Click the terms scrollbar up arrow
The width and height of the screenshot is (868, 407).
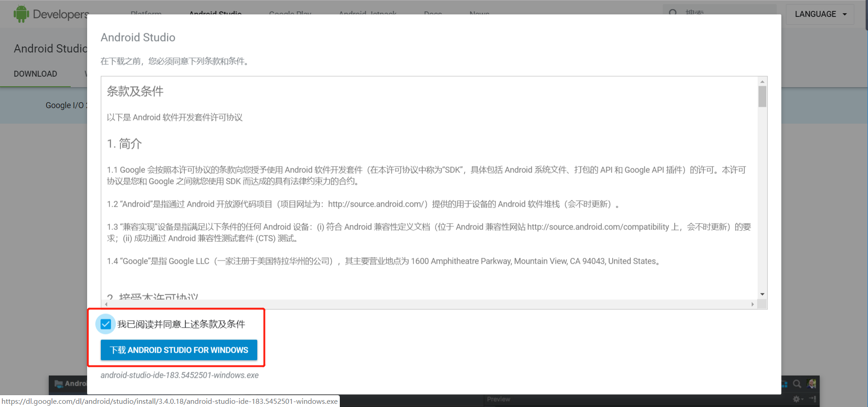[x=762, y=82]
